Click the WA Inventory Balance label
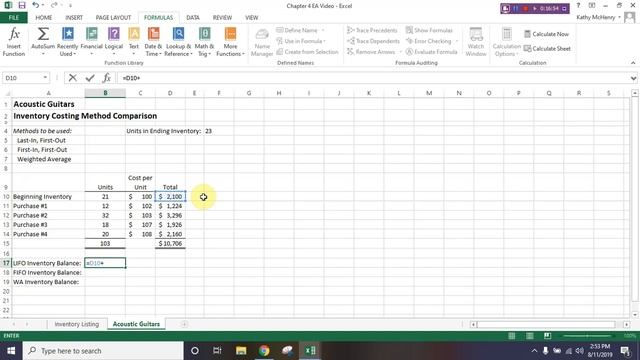640x360 pixels. tap(46, 282)
